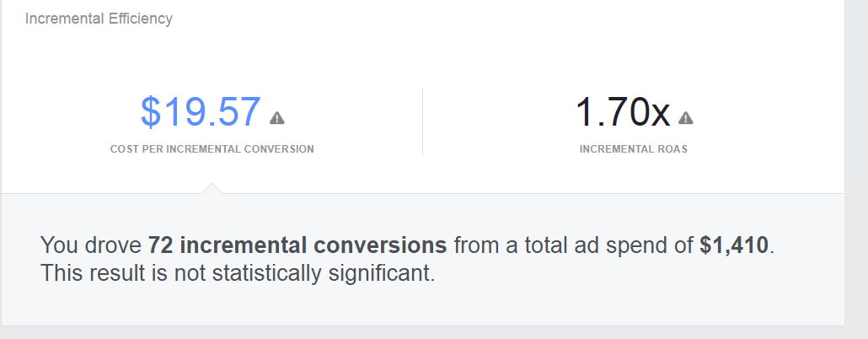Click the word "ROAS" under 1.70x
868x339 pixels.
(672, 149)
